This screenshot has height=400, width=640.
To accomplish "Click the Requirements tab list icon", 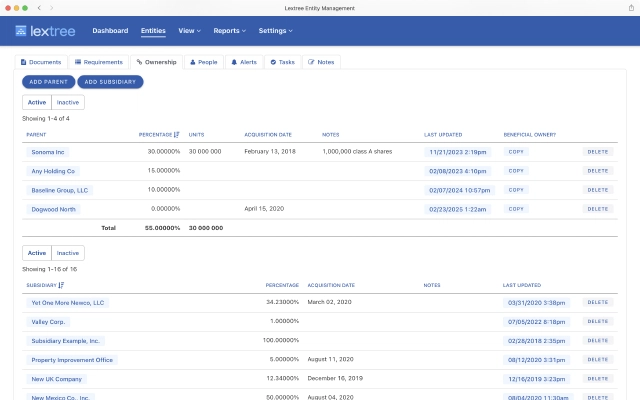I will click(78, 62).
